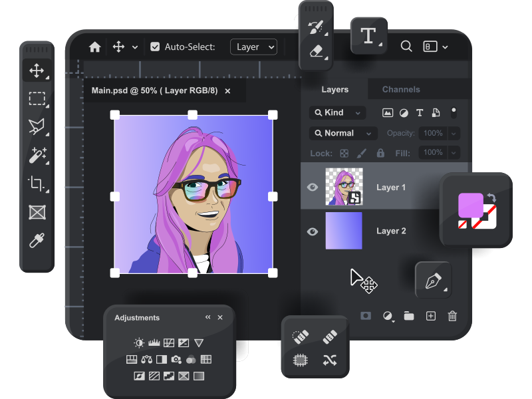Viewport: 532px width, 399px height.
Task: Add Gradient Map adjustment
Action: pyautogui.click(x=198, y=376)
